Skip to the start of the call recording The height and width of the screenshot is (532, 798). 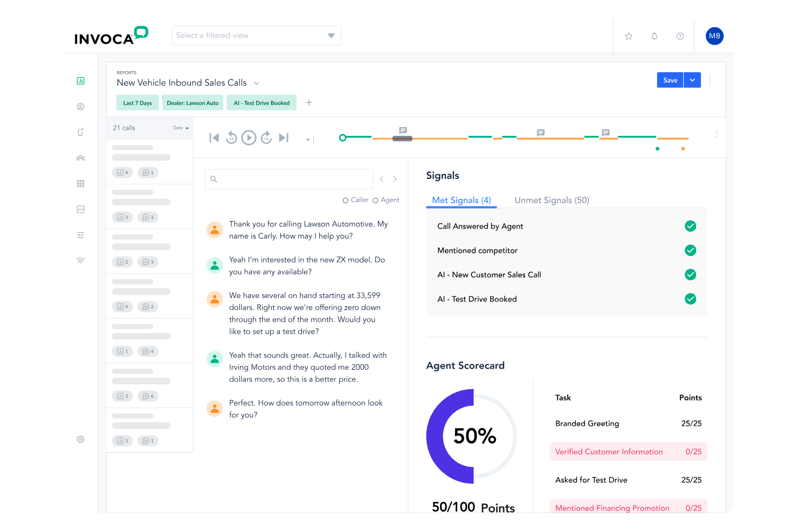point(214,138)
